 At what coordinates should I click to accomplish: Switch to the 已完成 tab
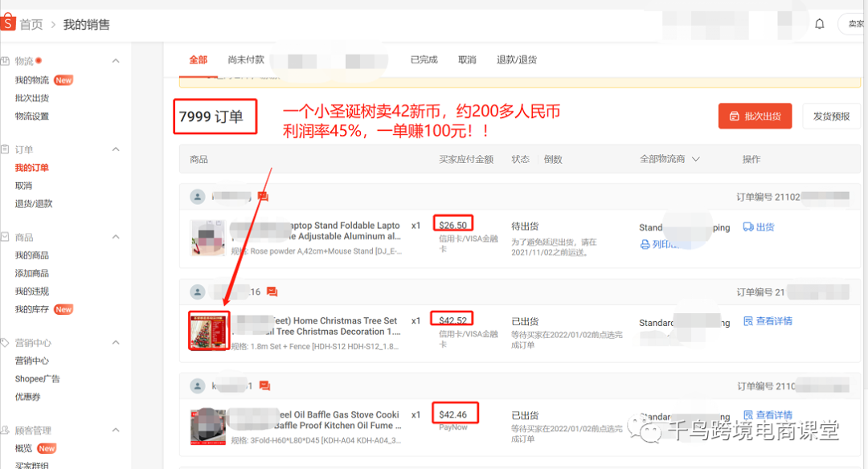(x=424, y=59)
